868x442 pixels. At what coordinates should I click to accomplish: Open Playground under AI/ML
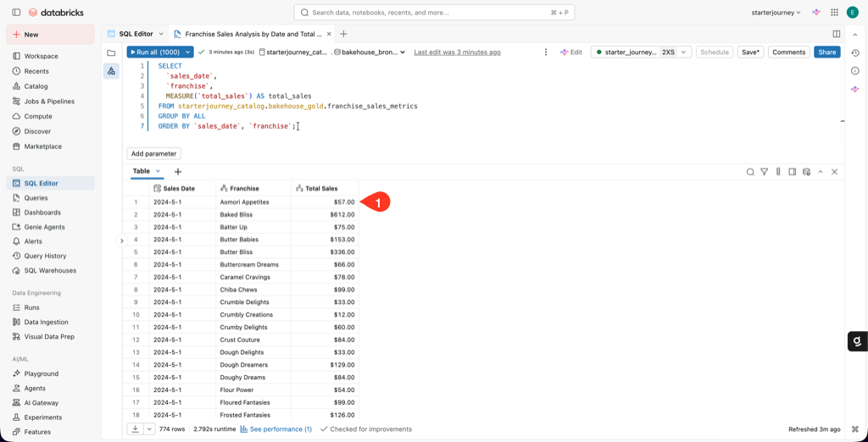(x=50, y=373)
